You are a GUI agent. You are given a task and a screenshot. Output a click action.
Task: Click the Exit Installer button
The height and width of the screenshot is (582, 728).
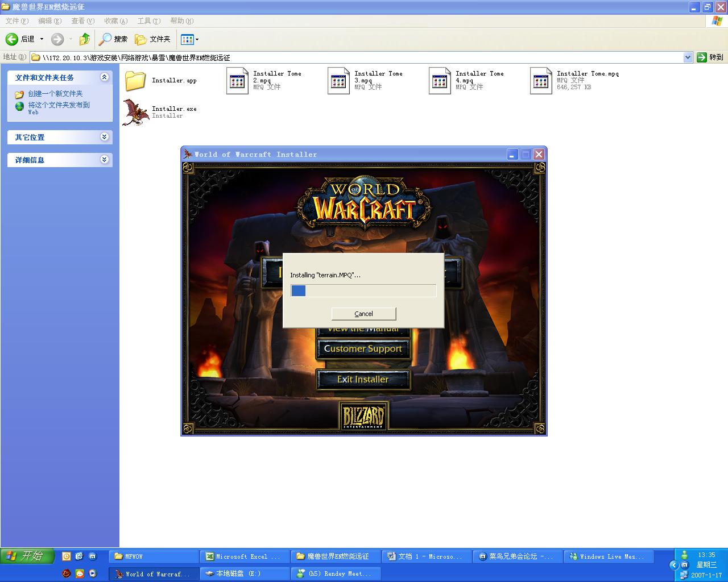point(363,380)
